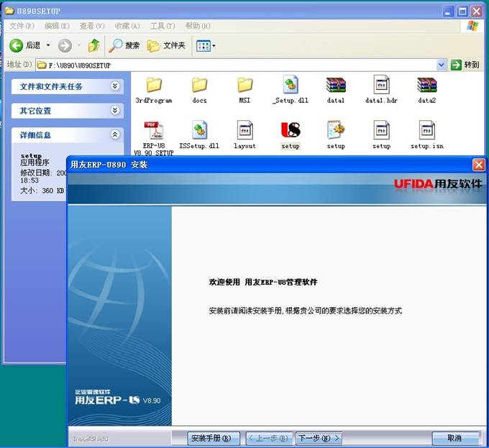
Task: Select the ERP-U8 V8.90 SETUP PDF file
Action: click(x=154, y=138)
